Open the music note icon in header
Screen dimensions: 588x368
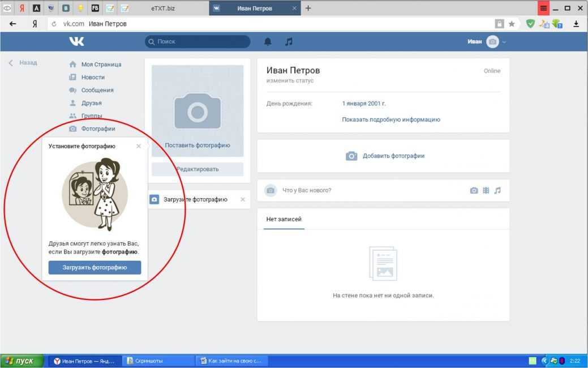click(x=289, y=41)
